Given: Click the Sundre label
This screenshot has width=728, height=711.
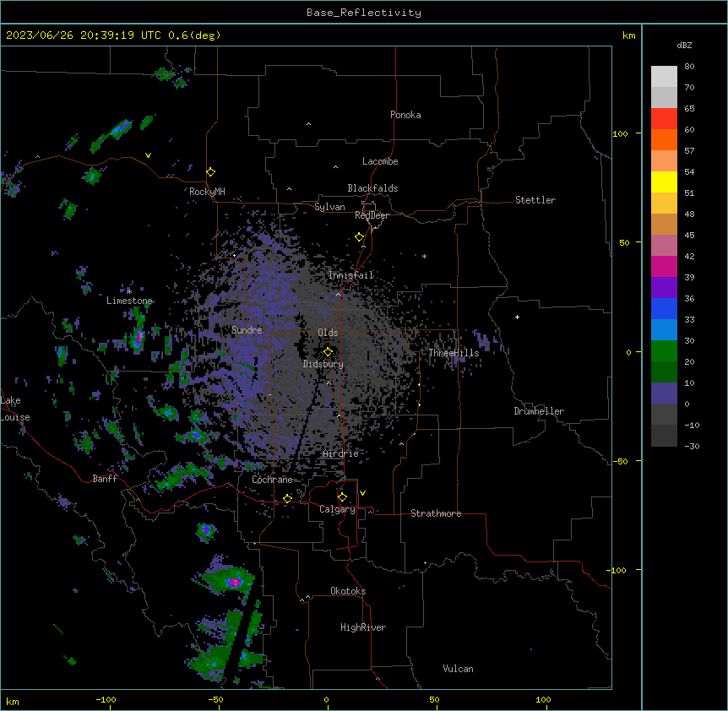Looking at the screenshot, I should [x=247, y=330].
